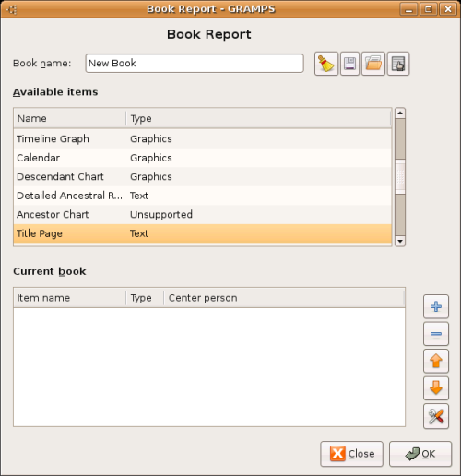
Task: Click the Center person column header
Action: pos(284,298)
